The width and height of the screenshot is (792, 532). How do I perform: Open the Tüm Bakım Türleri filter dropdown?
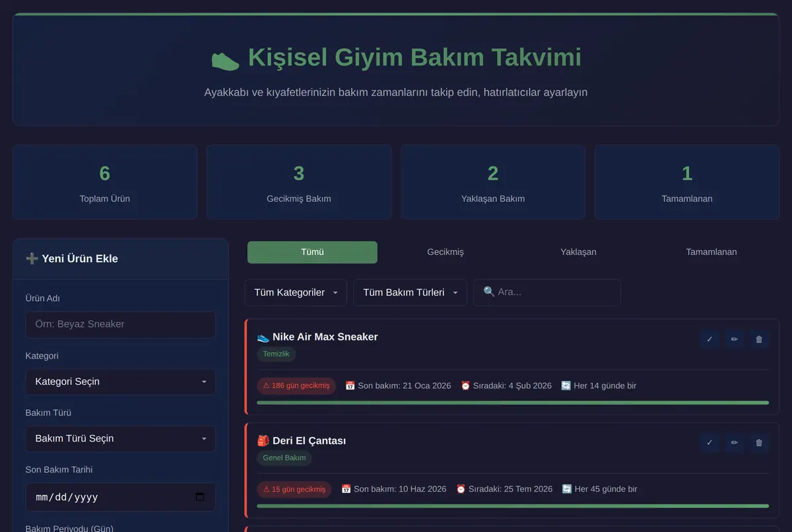pos(410,292)
